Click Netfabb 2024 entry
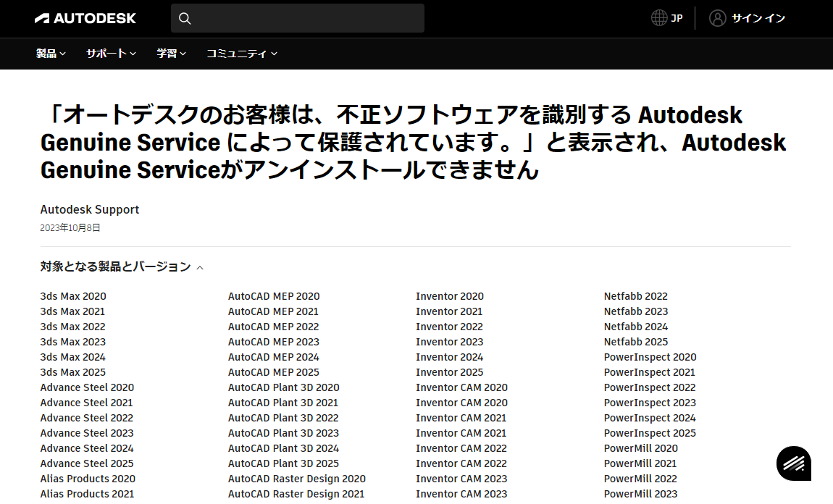The image size is (833, 504). click(x=636, y=327)
